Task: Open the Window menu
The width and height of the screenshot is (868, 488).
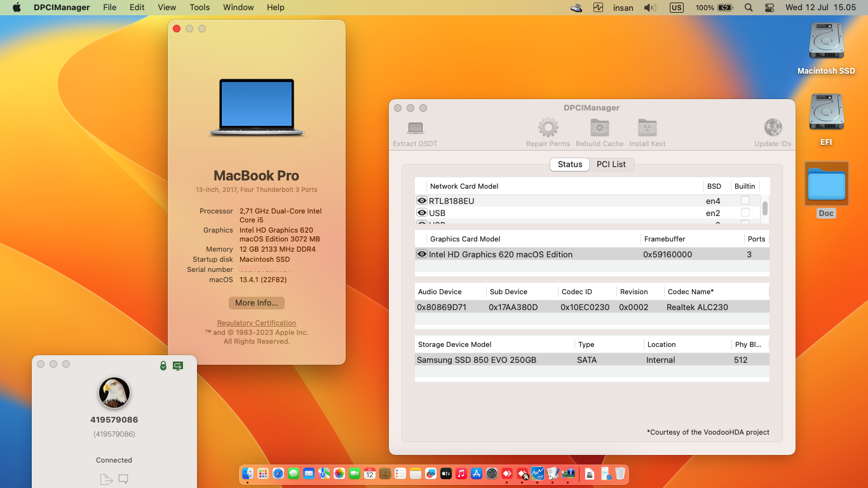Action: 238,8
